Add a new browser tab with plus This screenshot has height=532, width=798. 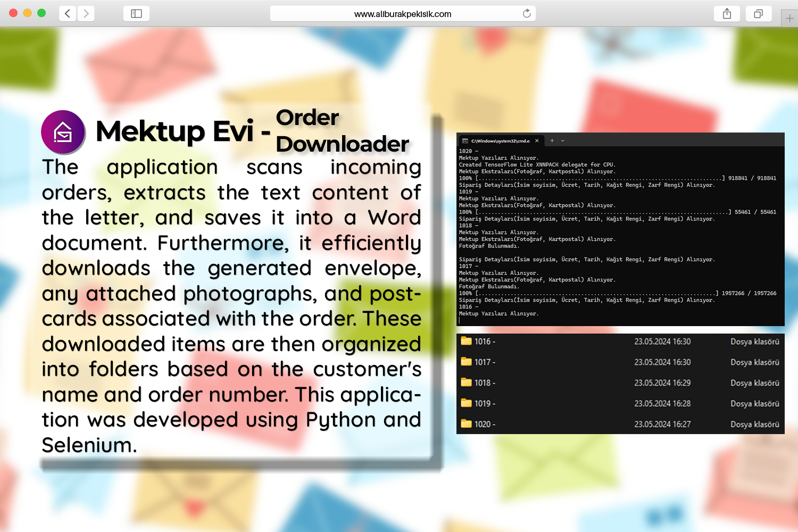(x=789, y=18)
